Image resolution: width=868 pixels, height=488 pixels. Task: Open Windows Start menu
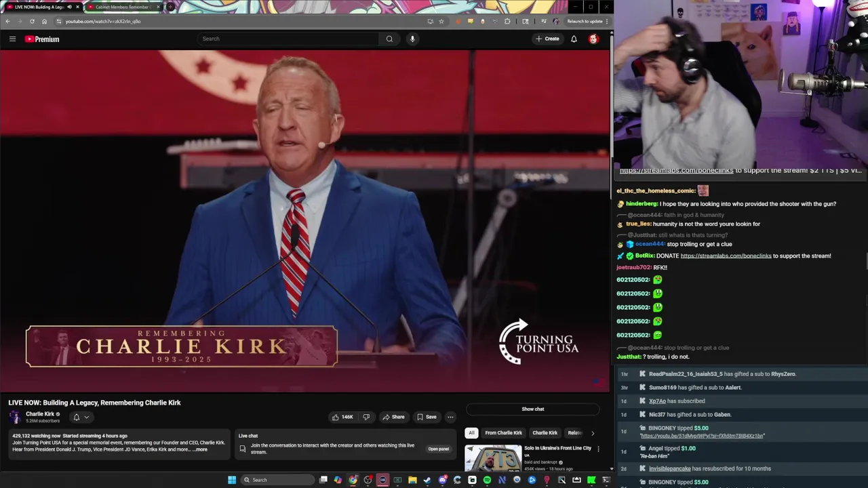[x=232, y=480]
